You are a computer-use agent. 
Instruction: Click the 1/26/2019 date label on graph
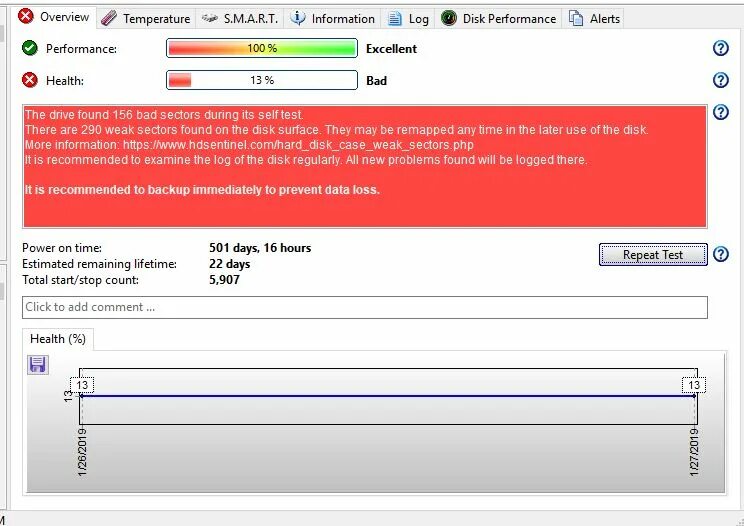83,452
